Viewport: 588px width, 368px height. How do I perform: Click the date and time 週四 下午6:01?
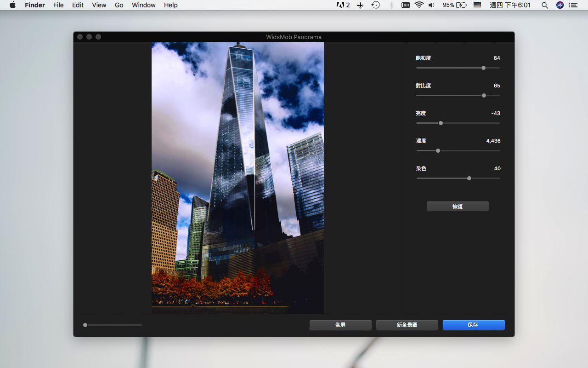click(x=510, y=5)
